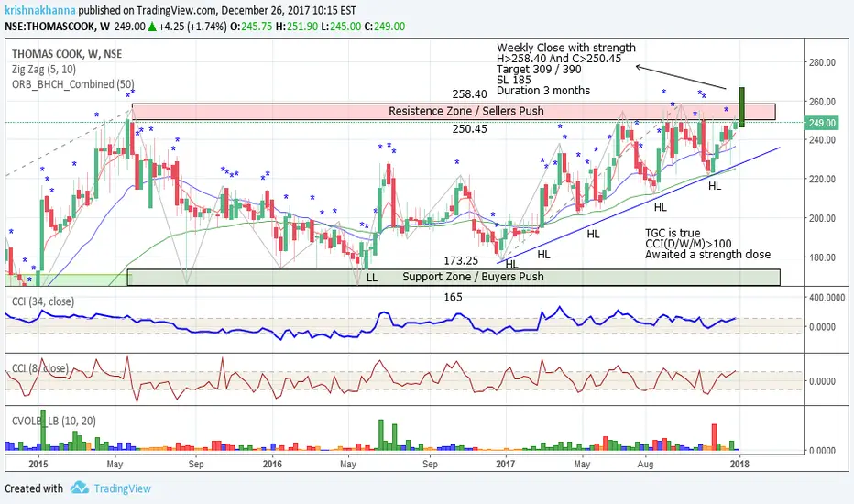The height and width of the screenshot is (504, 854).
Task: Click the 173.25 low price label
Action: coord(461,261)
